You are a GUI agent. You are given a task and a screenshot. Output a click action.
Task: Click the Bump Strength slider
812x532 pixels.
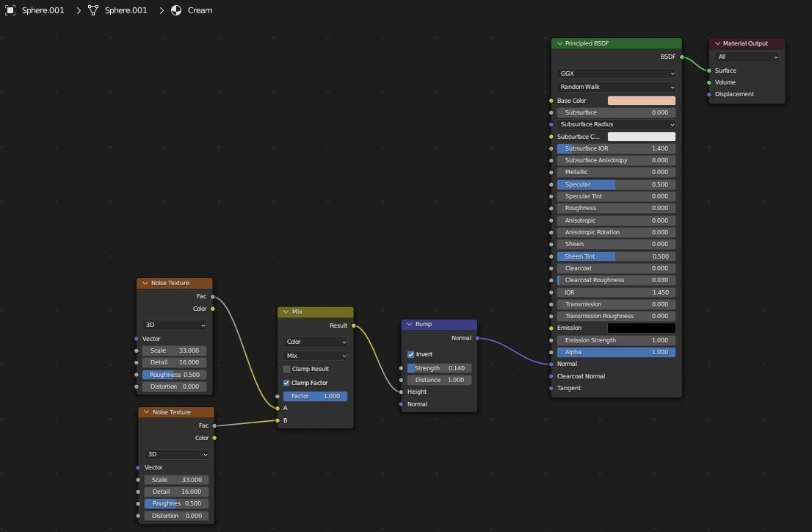[438, 368]
